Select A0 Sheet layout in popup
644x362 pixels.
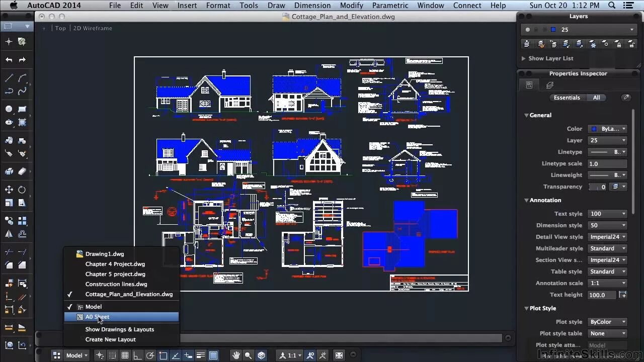pos(121,317)
